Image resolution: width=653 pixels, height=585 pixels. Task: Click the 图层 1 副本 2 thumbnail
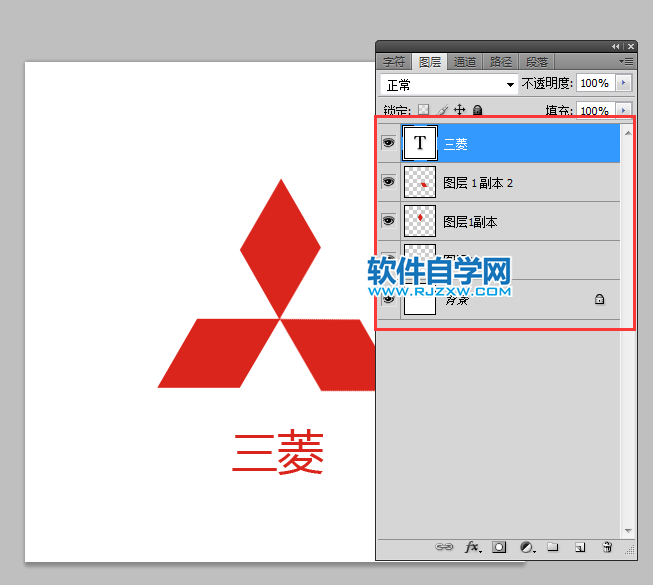click(420, 182)
